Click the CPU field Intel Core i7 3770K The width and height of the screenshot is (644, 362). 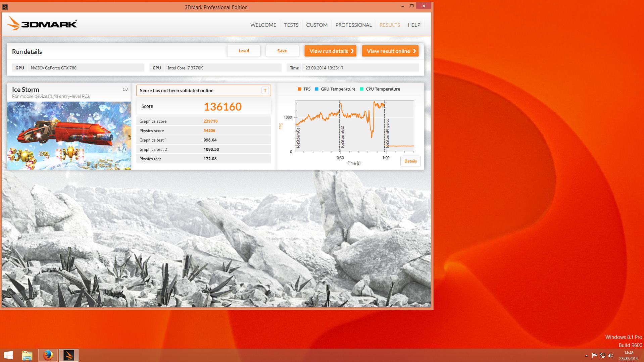pyautogui.click(x=223, y=68)
